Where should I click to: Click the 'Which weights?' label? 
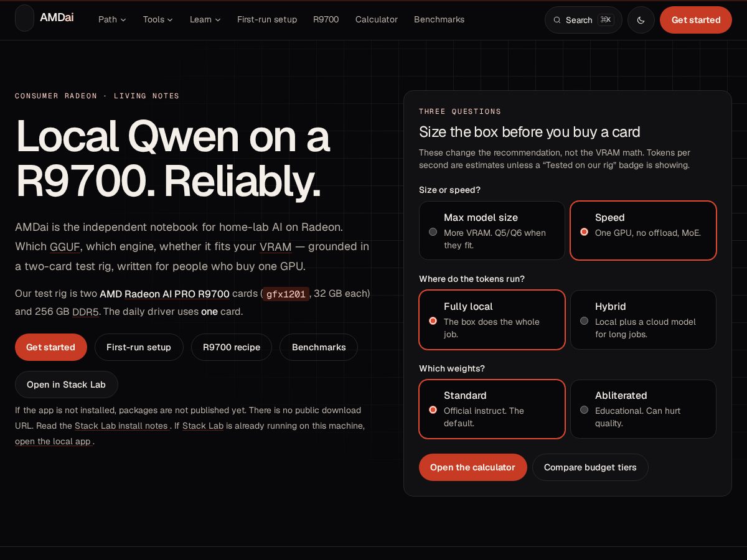(x=452, y=368)
